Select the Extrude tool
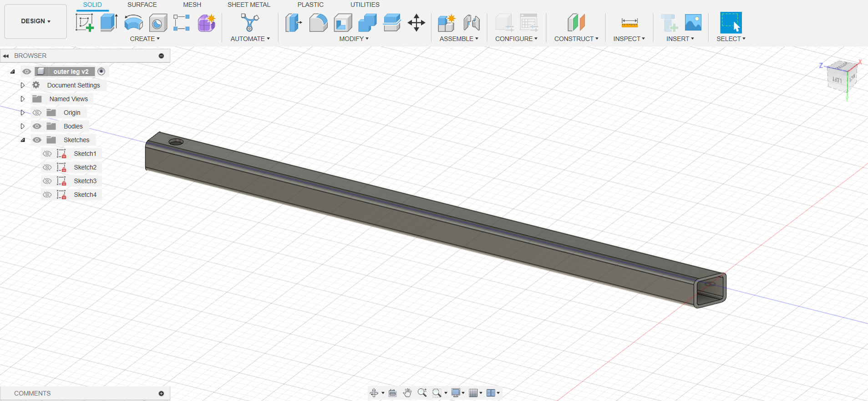 coord(109,22)
